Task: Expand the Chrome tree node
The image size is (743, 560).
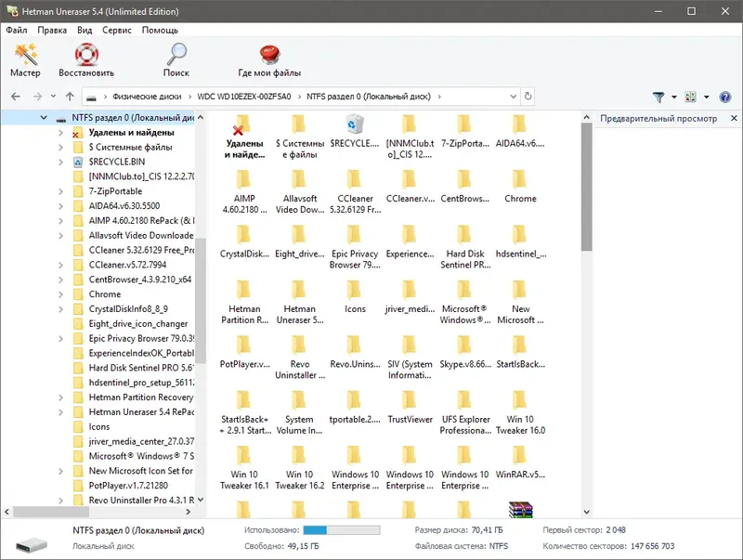Action: point(60,294)
